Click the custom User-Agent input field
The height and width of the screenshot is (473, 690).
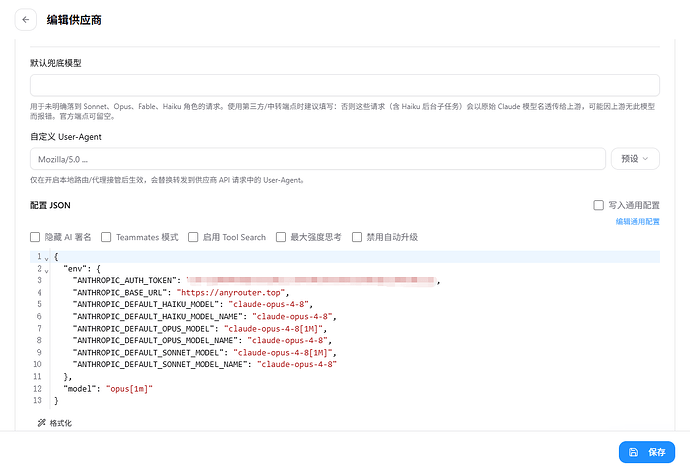(x=318, y=158)
